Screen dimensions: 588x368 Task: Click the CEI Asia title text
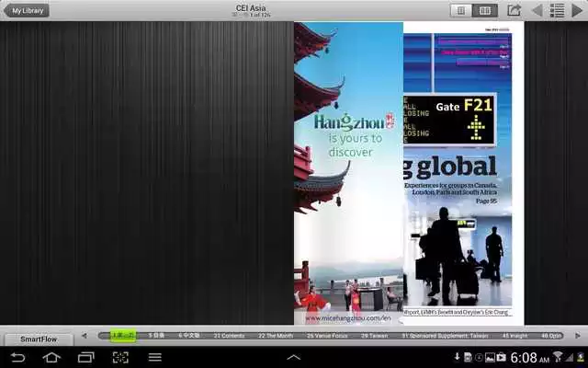click(251, 8)
